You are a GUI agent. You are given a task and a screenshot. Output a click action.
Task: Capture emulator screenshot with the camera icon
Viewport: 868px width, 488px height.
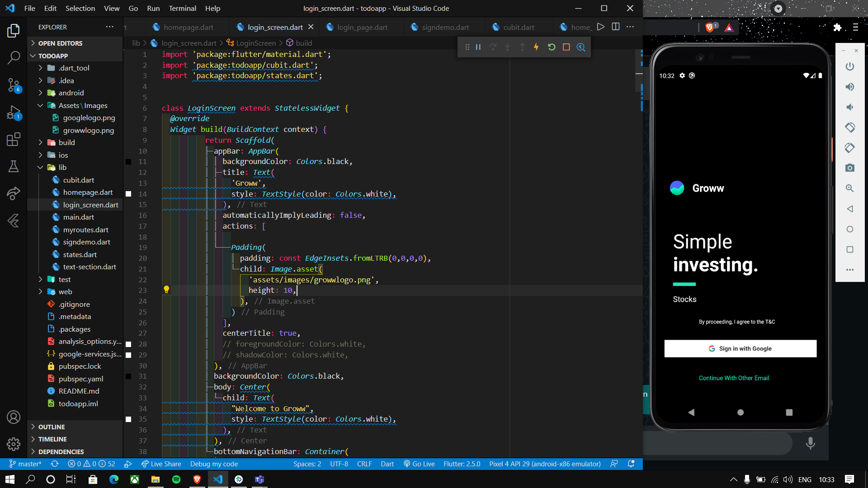850,168
